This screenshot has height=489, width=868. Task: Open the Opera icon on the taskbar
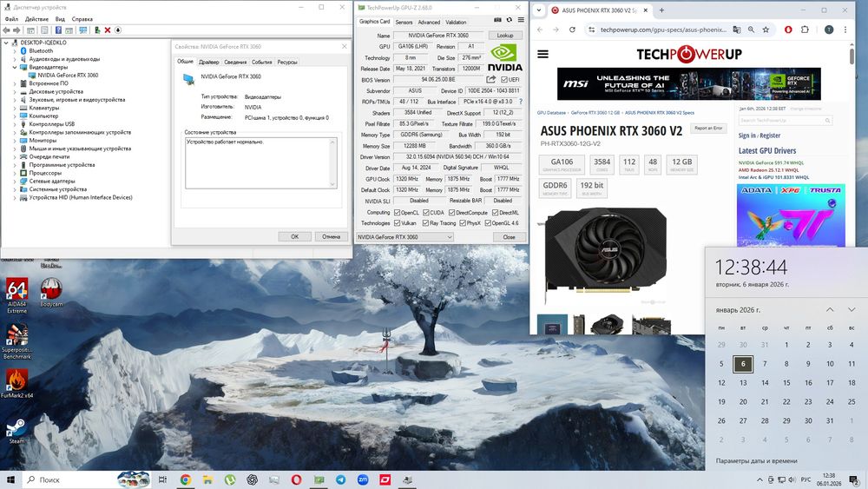297,479
